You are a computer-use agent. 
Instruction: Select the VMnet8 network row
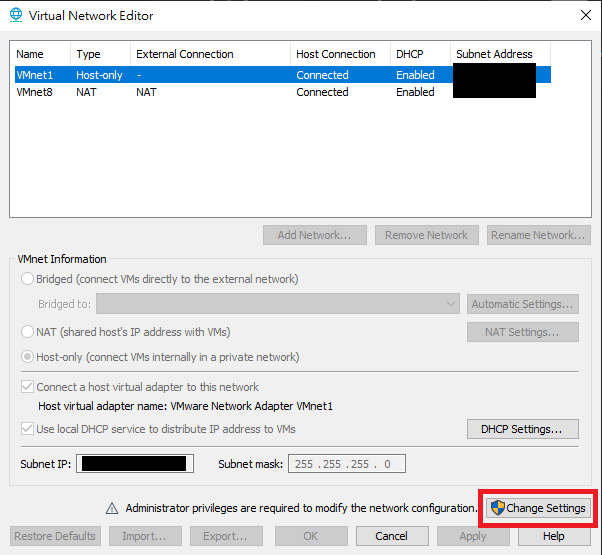[283, 92]
